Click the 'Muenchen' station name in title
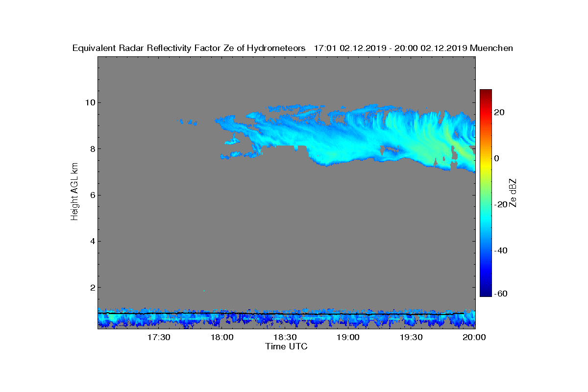 pos(491,48)
